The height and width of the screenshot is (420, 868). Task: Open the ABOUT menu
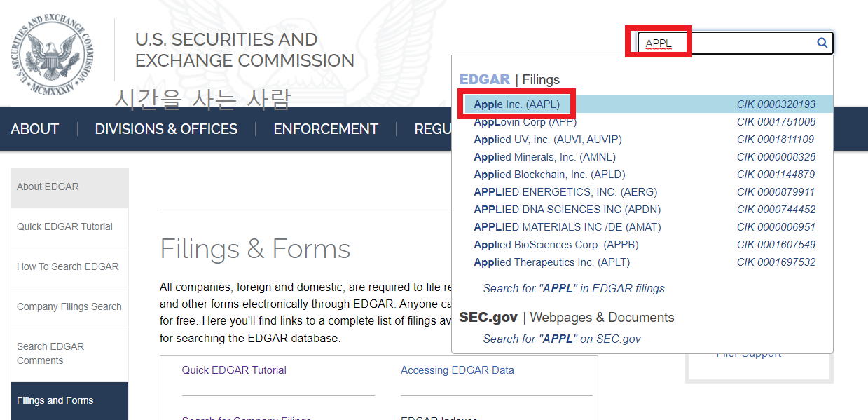coord(35,129)
